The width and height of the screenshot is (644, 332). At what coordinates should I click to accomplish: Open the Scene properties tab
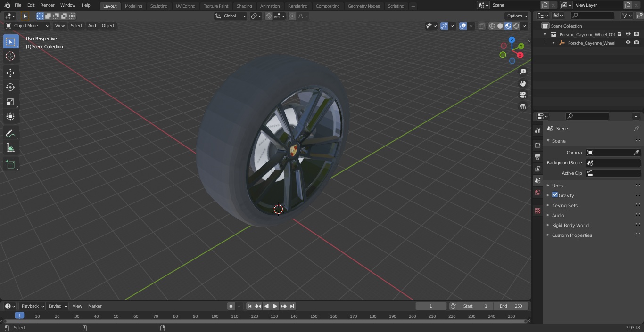coord(537,180)
